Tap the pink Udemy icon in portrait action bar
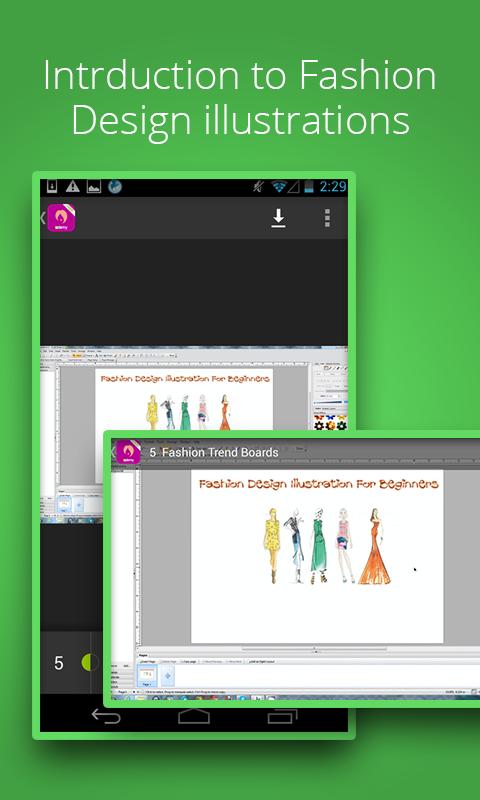 pyautogui.click(x=61, y=218)
